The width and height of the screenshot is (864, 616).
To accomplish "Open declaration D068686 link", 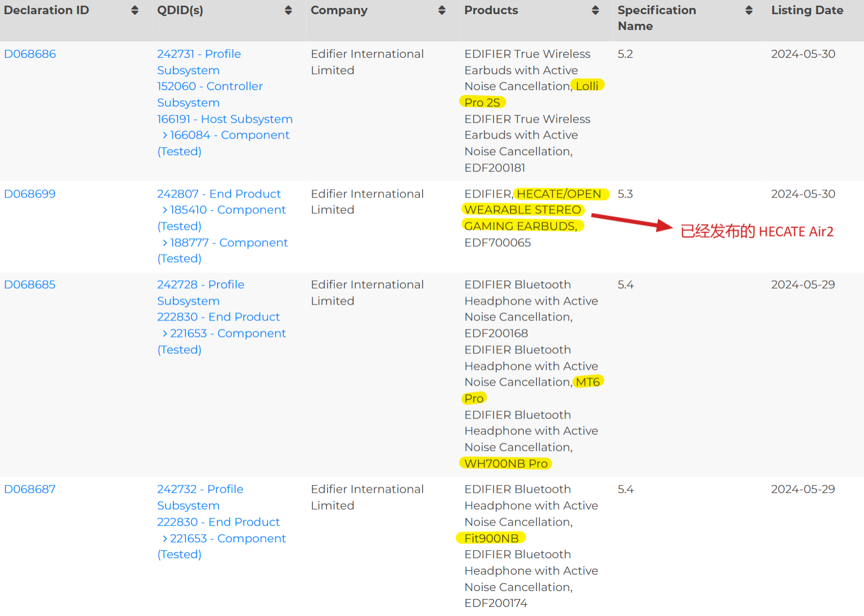I will (30, 54).
